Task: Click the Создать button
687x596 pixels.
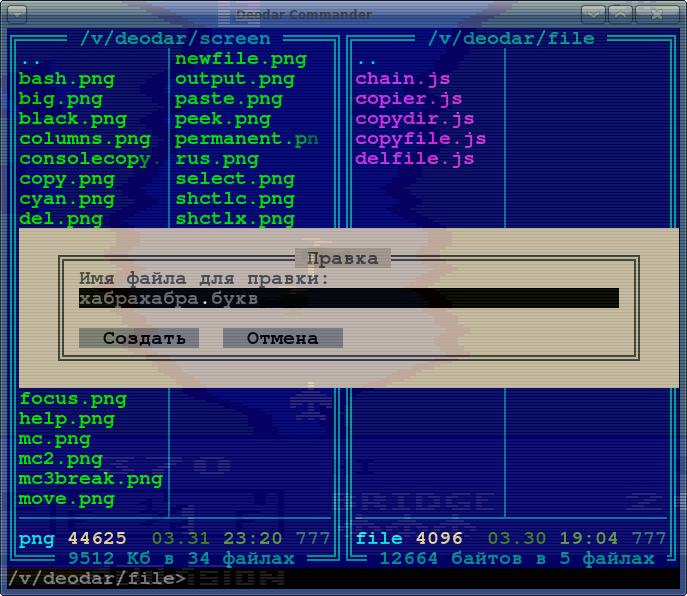Action: click(139, 338)
